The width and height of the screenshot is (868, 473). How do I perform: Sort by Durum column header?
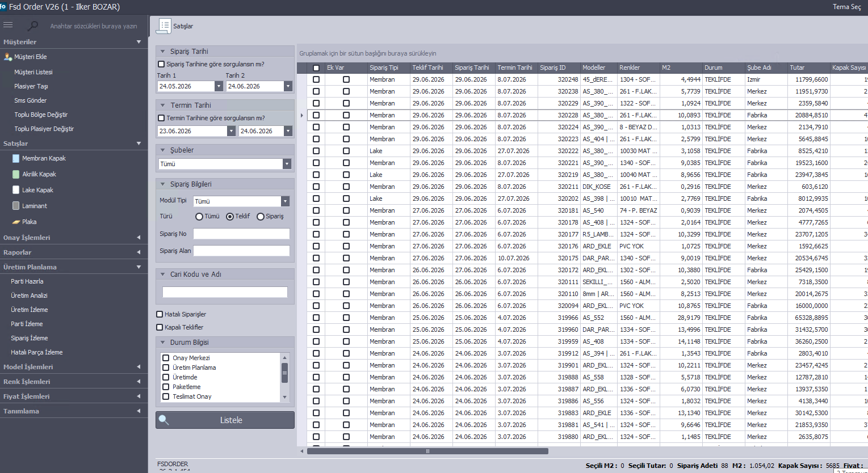tap(723, 67)
